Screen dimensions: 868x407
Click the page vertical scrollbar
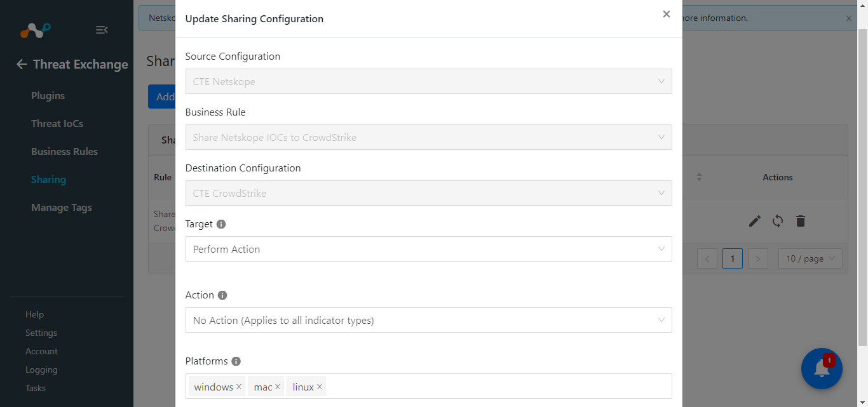coord(862,187)
